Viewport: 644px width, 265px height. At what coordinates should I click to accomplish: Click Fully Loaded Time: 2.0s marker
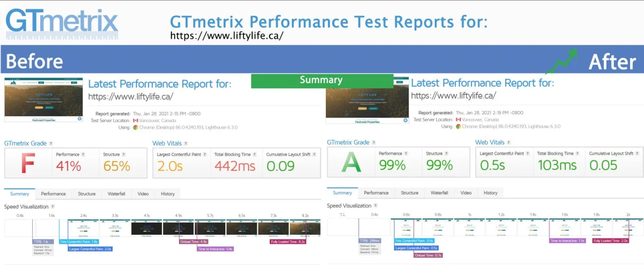click(x=611, y=241)
